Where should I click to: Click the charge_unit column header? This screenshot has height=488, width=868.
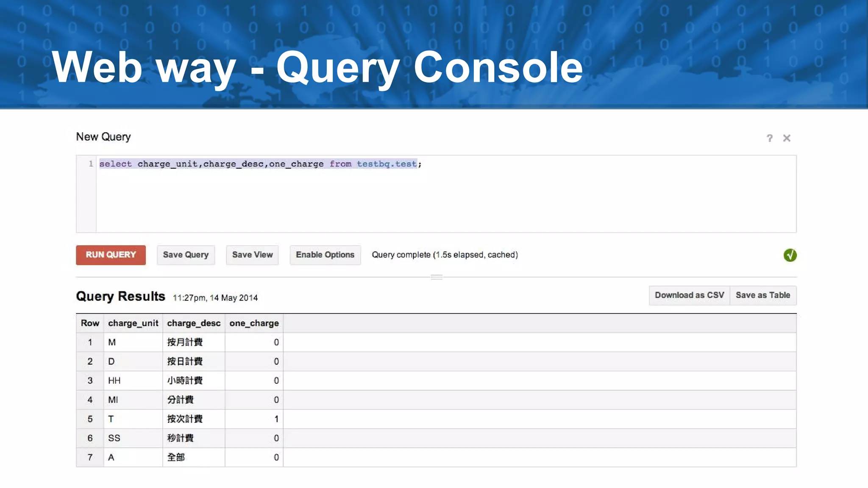pos(133,323)
